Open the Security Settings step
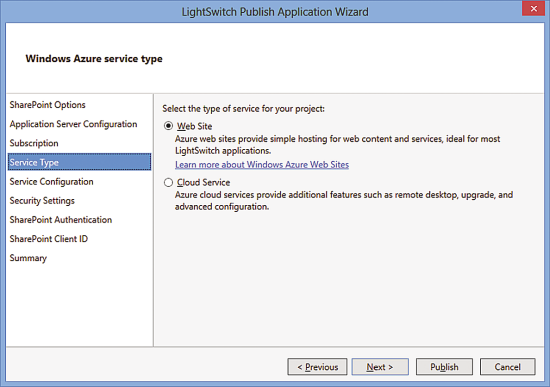Viewport: 550px width, 387px height. click(42, 200)
